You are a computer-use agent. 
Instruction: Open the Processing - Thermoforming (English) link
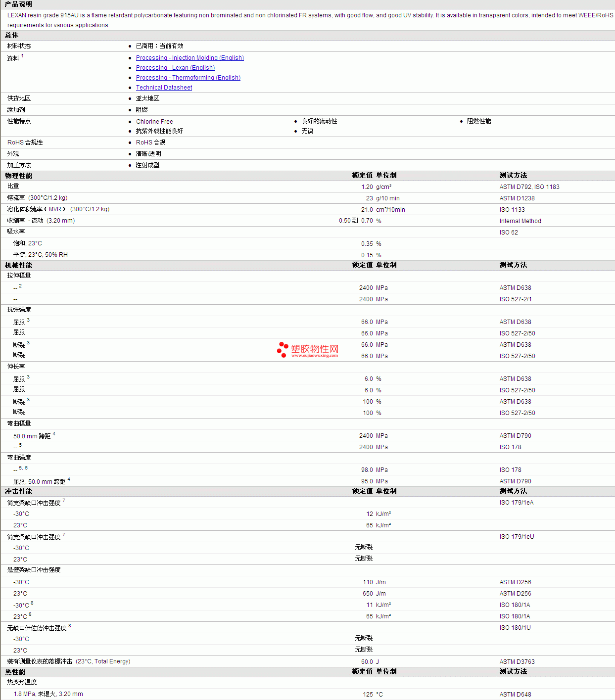(188, 78)
